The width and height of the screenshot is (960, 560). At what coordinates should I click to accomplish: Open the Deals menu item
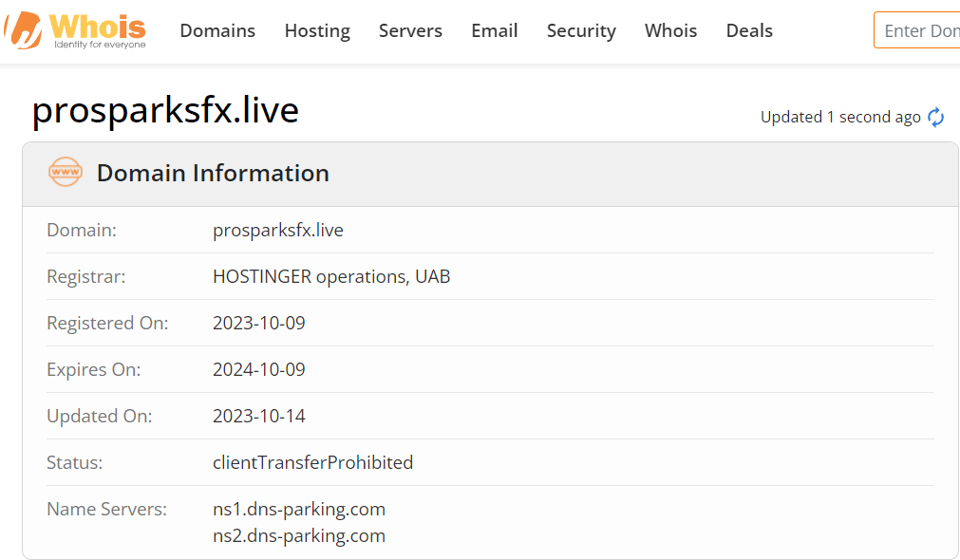pyautogui.click(x=749, y=30)
